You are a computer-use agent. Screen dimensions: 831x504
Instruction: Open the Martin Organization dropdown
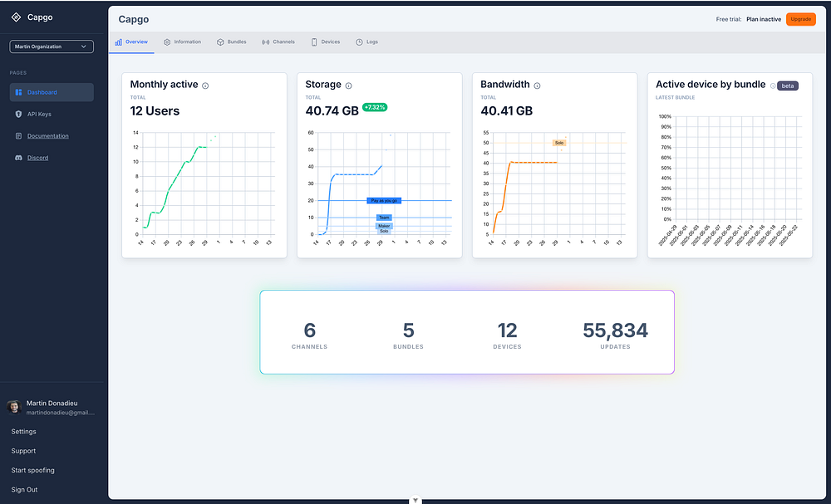pyautogui.click(x=52, y=46)
